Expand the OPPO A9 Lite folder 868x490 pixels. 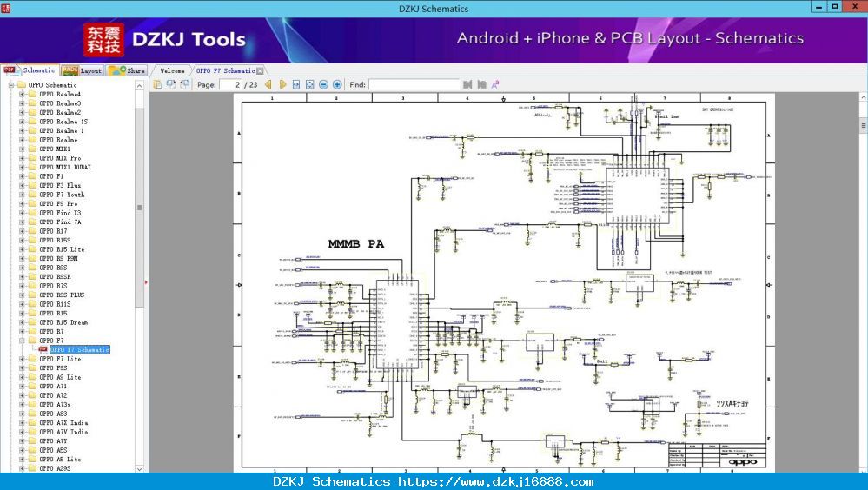(x=22, y=377)
